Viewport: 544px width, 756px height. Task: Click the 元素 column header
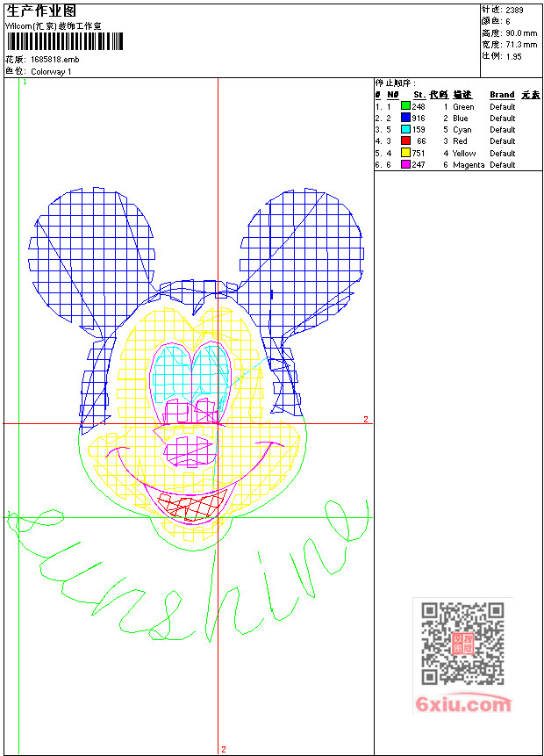531,95
